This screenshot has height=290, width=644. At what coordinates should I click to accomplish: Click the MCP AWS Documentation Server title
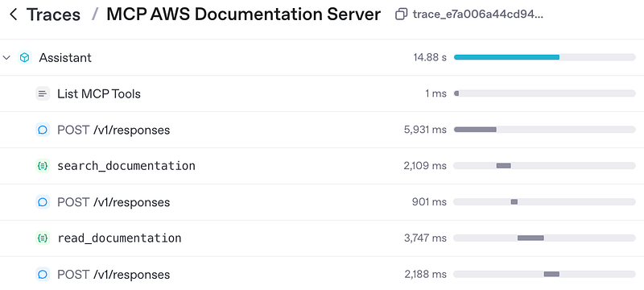244,14
